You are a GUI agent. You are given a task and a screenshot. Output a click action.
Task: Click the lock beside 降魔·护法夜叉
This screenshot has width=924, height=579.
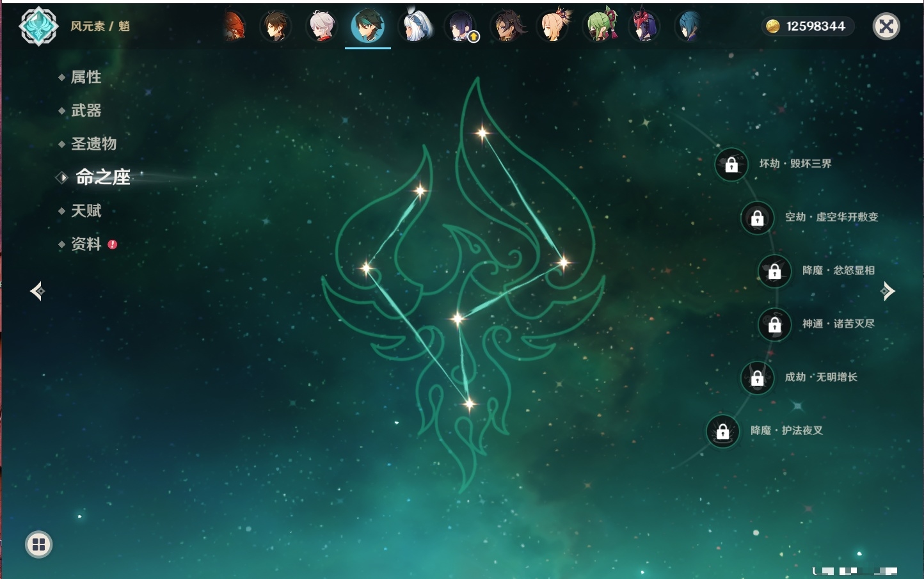[723, 431]
